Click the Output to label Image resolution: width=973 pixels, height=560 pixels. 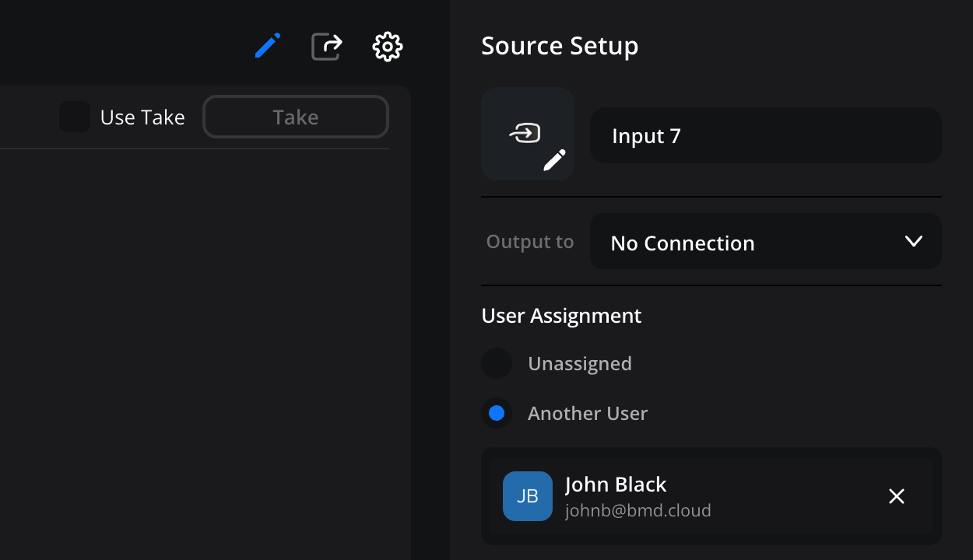point(530,242)
